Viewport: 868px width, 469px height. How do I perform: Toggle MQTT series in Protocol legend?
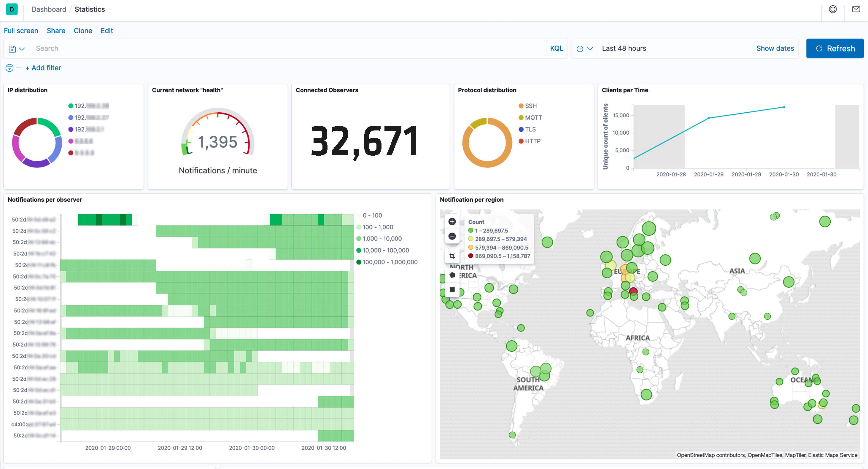tap(533, 117)
